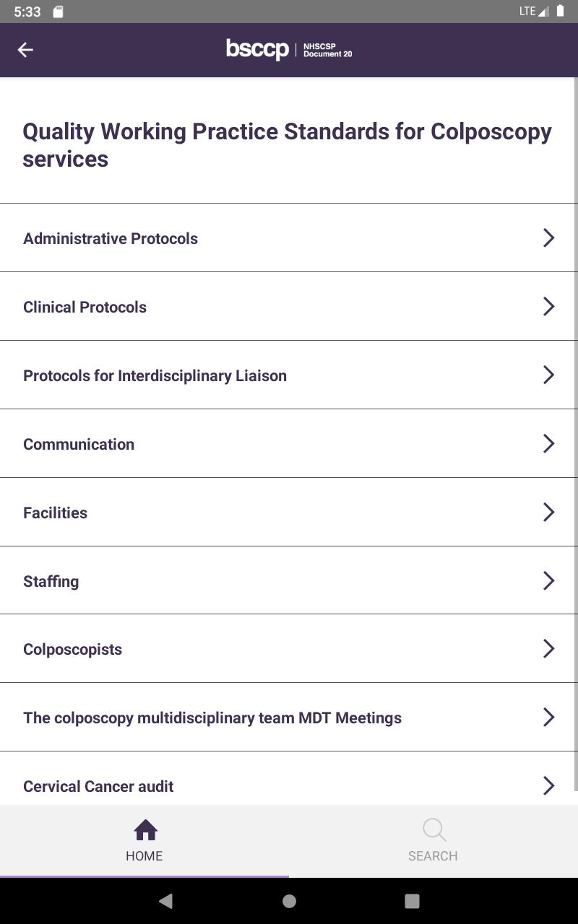578x924 pixels.
Task: Expand Facilities chevron arrow
Action: [x=548, y=512]
